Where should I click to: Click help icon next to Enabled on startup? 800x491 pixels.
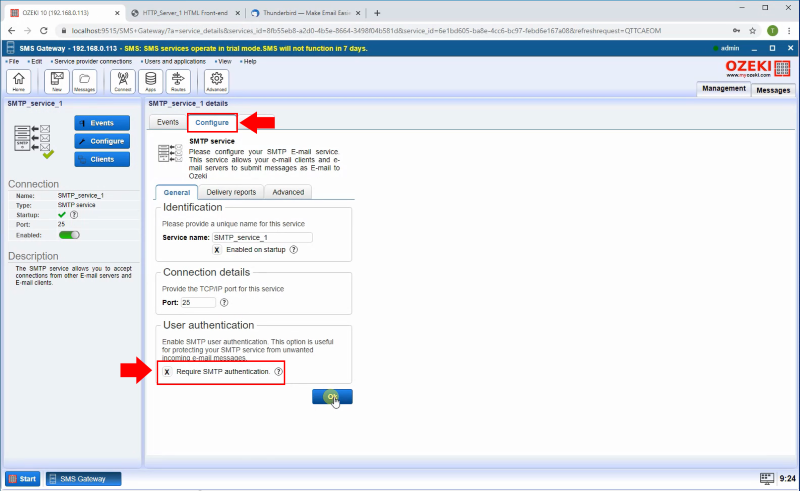pyautogui.click(x=293, y=250)
